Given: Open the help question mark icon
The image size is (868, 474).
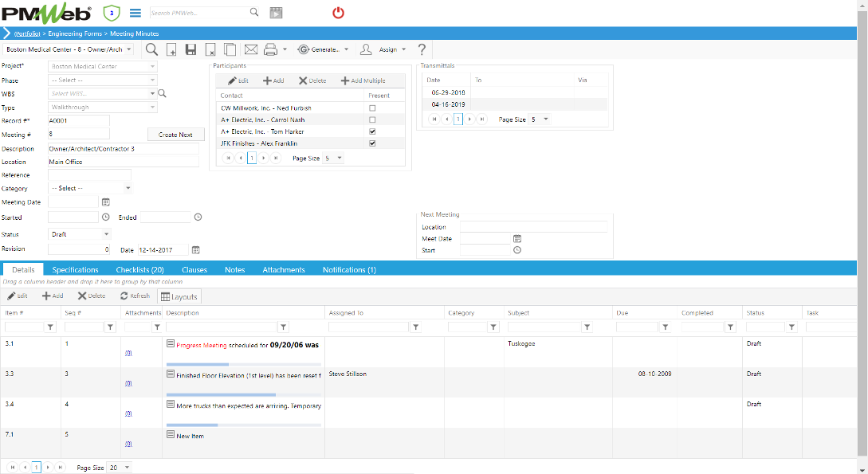Looking at the screenshot, I should tap(422, 49).
